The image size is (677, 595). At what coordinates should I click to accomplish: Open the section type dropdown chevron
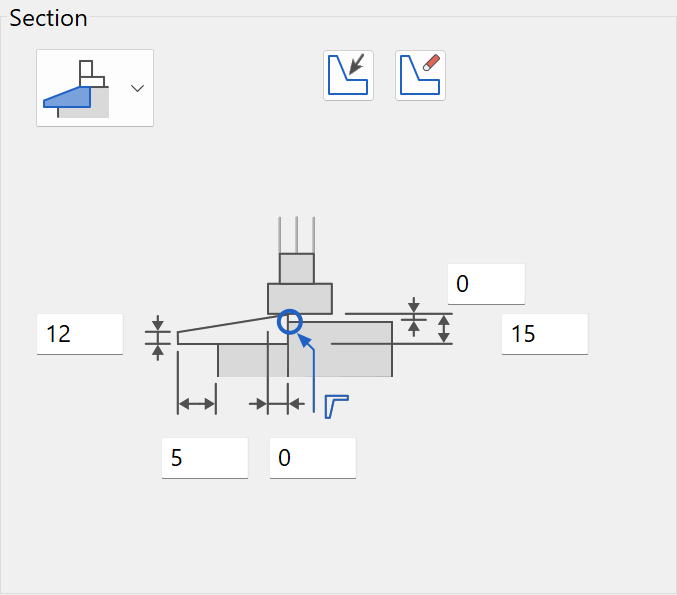point(137,89)
